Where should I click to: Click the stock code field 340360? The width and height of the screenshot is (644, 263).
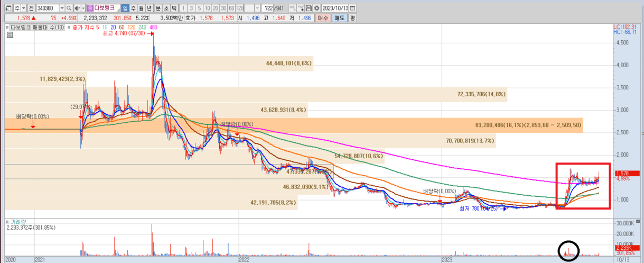(48, 8)
